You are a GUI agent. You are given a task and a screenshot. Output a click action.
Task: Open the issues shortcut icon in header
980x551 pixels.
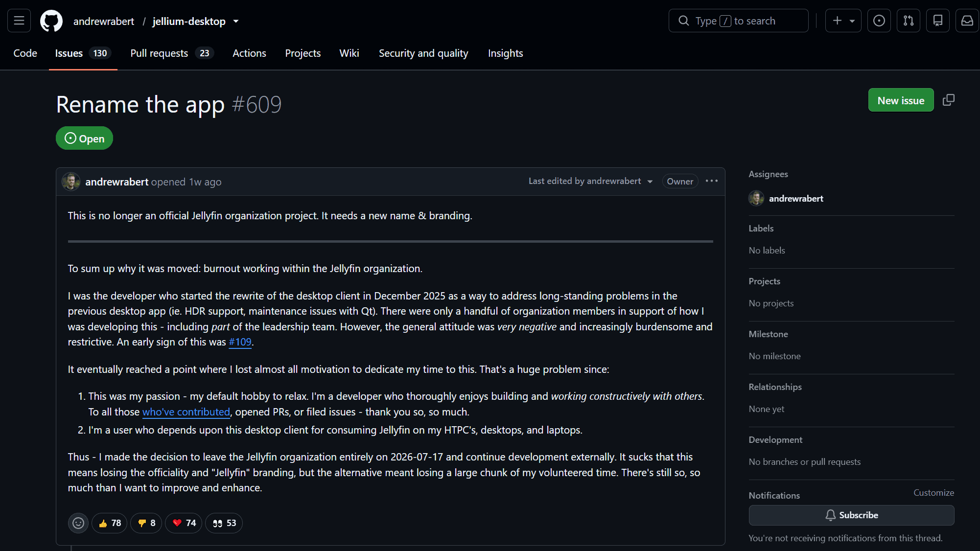click(x=879, y=21)
